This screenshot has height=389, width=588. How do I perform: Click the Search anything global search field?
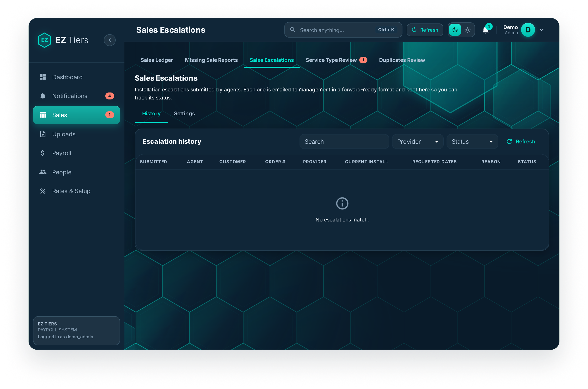click(x=343, y=30)
